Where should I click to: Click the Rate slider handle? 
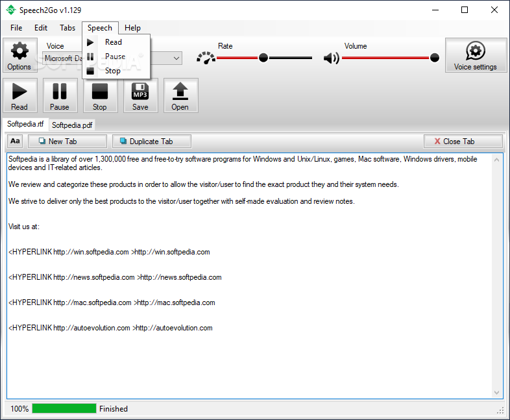pos(263,58)
